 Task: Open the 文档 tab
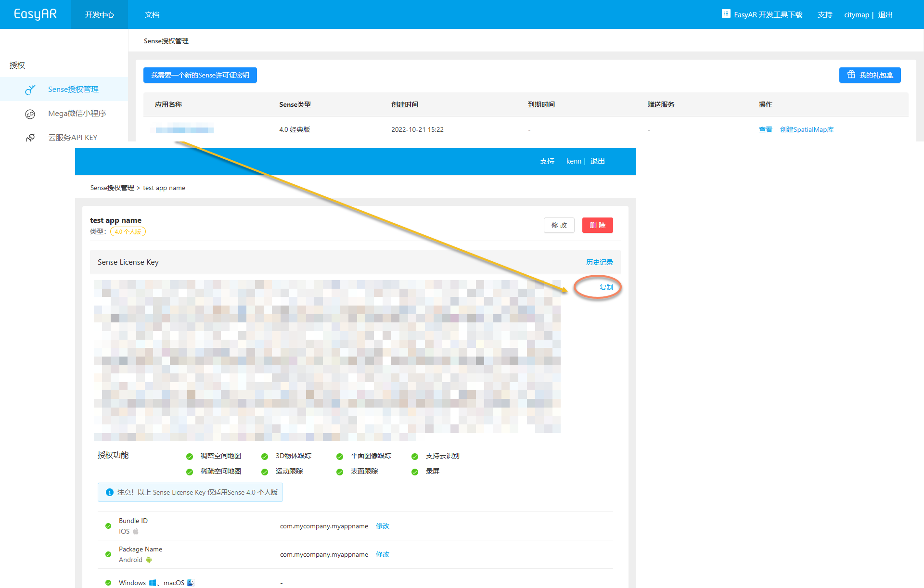pos(152,14)
